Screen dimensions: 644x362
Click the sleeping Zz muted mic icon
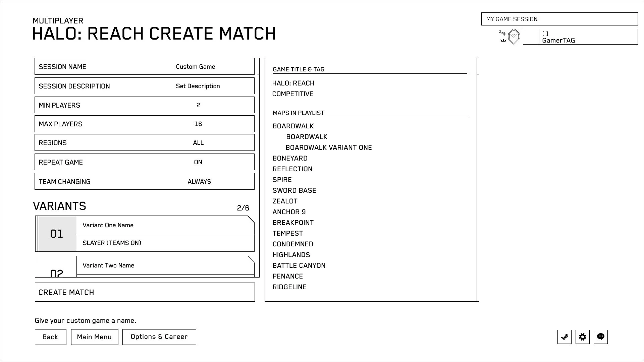tap(502, 33)
